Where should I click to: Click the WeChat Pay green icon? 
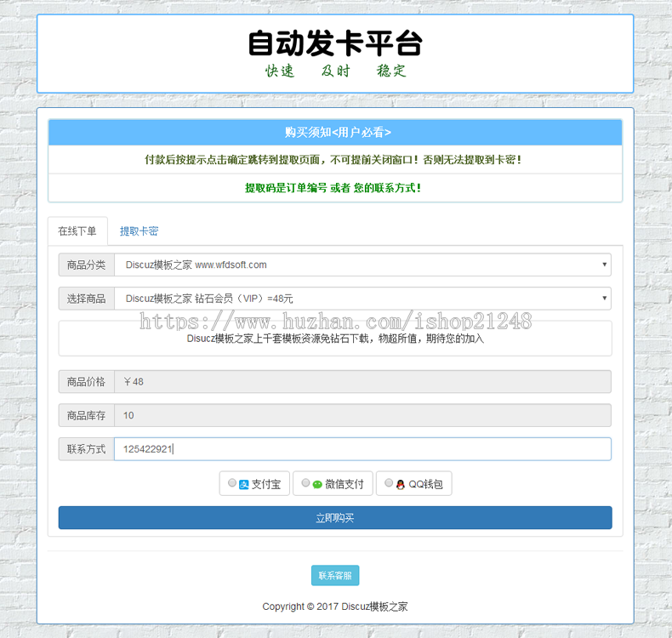point(317,485)
